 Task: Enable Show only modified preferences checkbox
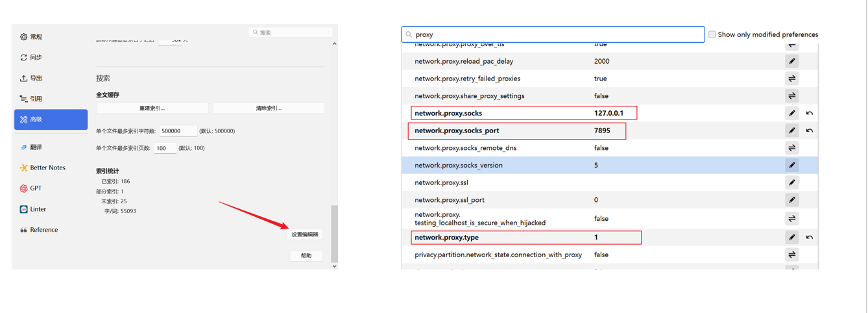click(712, 34)
